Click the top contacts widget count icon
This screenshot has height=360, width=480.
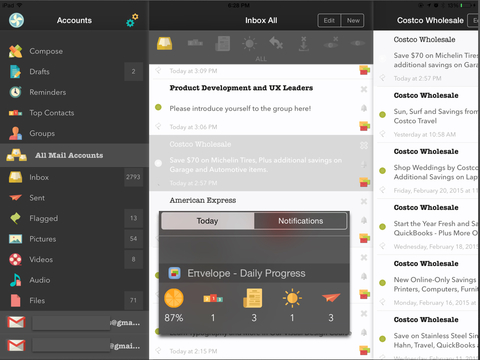coord(213,298)
